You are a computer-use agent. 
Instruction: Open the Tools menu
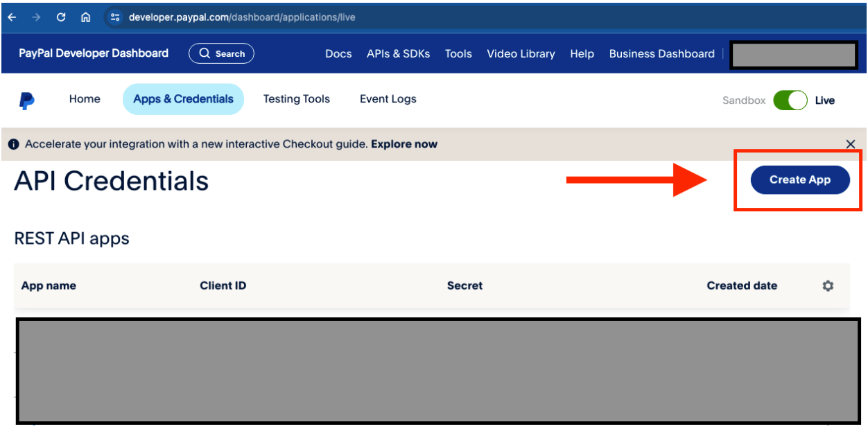(458, 53)
